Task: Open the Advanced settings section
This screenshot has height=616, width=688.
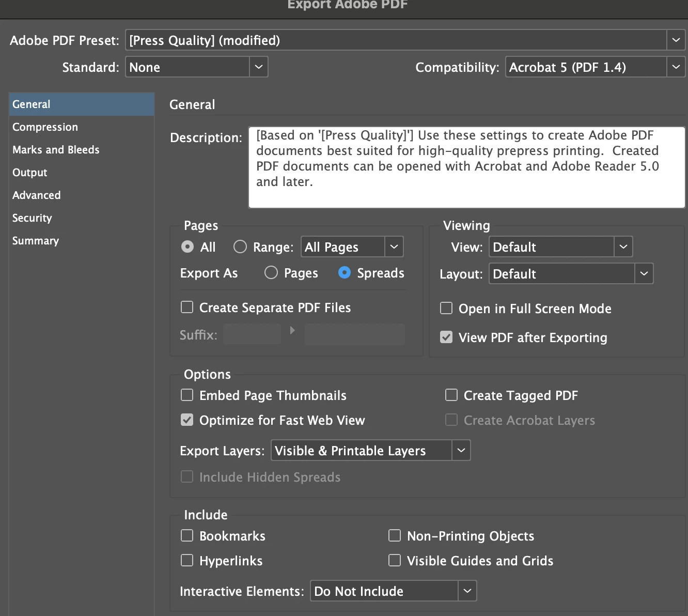Action: pyautogui.click(x=82, y=195)
